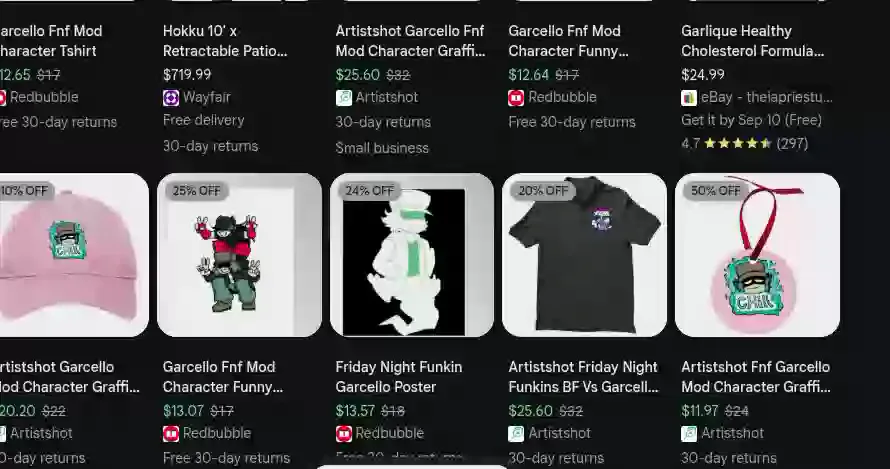This screenshot has width=890, height=469.
Task: Open the black polo shirt thumbnail
Action: [x=585, y=255]
